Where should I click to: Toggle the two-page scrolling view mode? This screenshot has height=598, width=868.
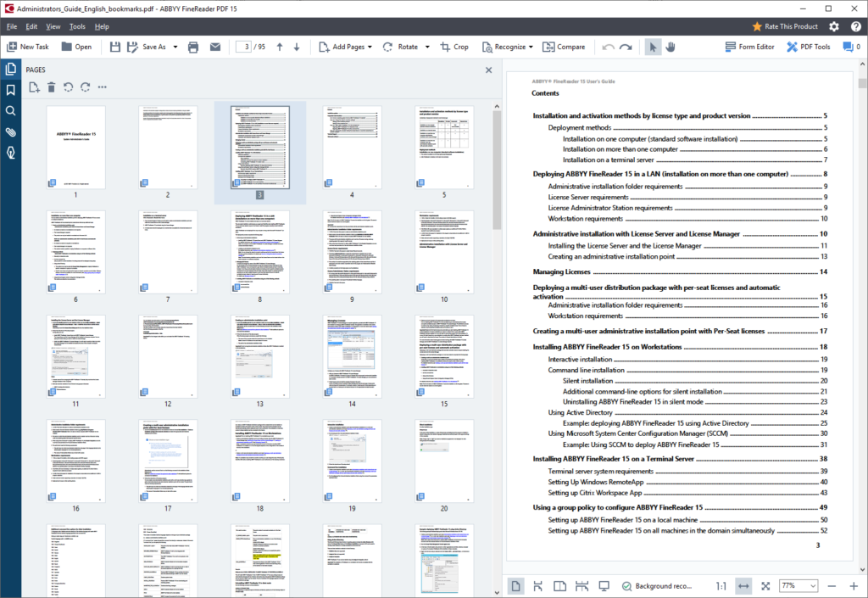pyautogui.click(x=581, y=586)
